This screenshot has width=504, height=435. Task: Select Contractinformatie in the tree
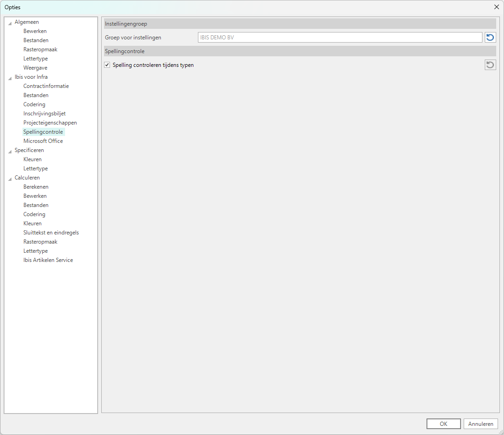tap(46, 86)
